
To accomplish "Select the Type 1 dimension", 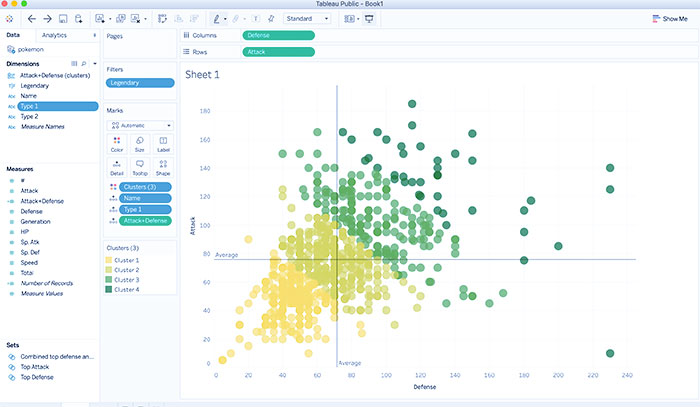I will (58, 106).
